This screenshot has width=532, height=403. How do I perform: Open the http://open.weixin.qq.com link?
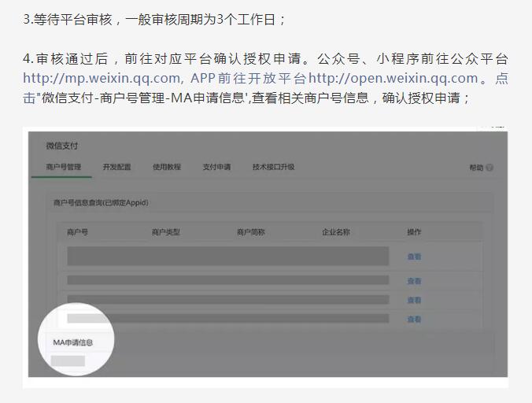tap(393, 79)
